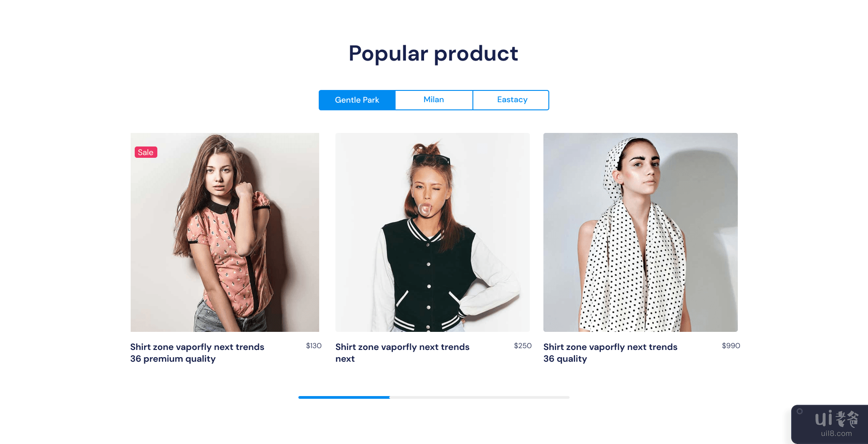Click the blue filled part of progress bar
868x444 pixels.
pos(344,397)
